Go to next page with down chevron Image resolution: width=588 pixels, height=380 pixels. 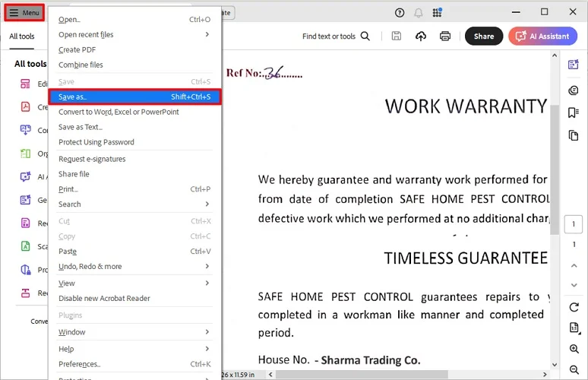tap(574, 285)
